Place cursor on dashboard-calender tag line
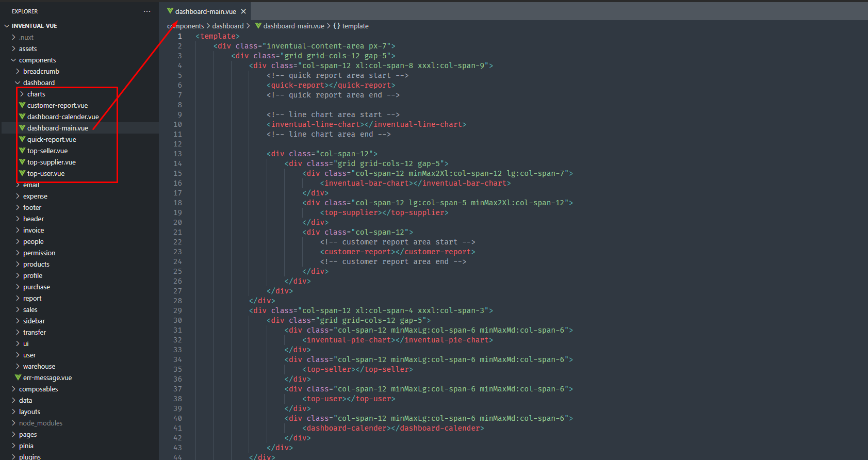Viewport: 868px width, 460px height. [x=393, y=428]
